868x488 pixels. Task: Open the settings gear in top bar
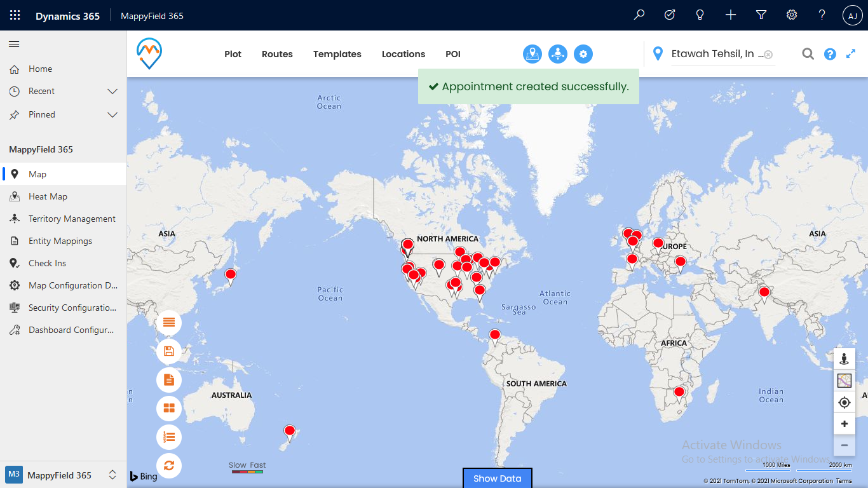click(x=792, y=15)
